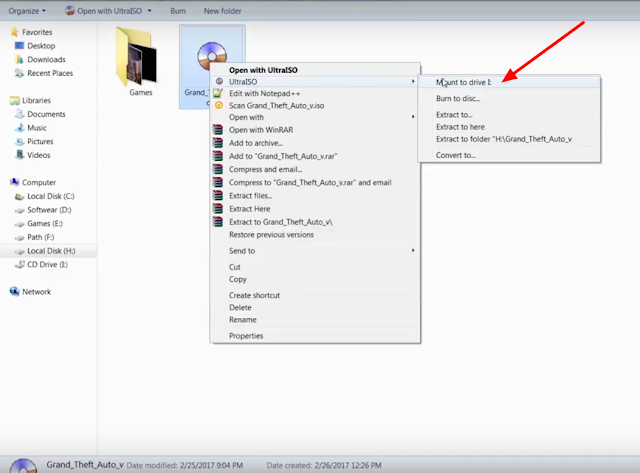Click the Notepad++ icon in context menu

tap(218, 93)
